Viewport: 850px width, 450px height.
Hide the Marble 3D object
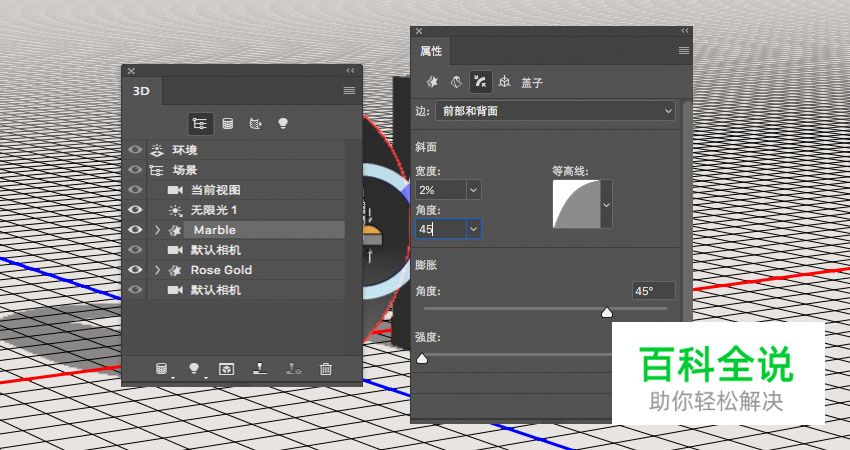pos(135,230)
